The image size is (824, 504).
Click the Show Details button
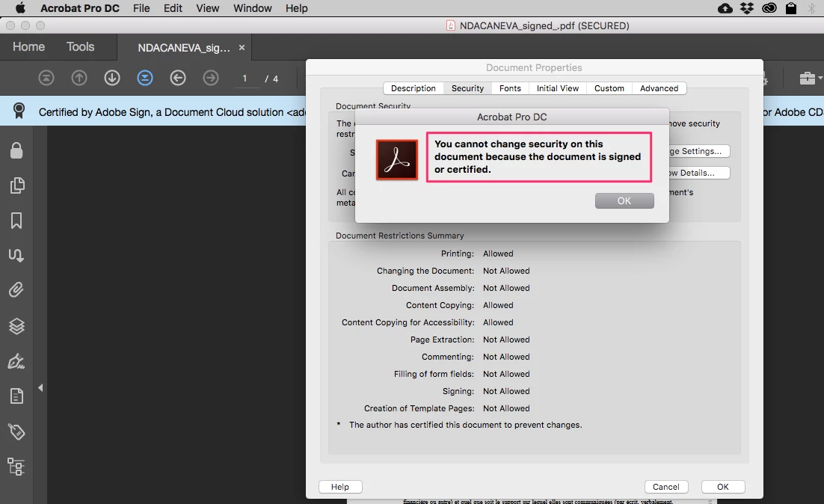[699, 173]
